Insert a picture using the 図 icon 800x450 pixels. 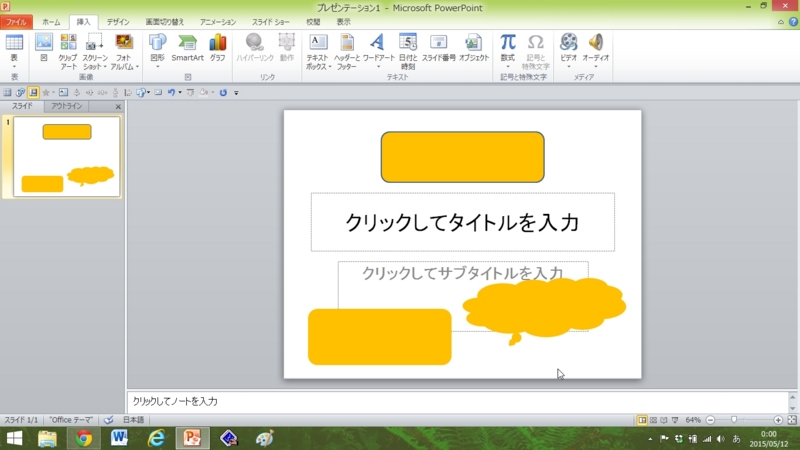pos(44,48)
